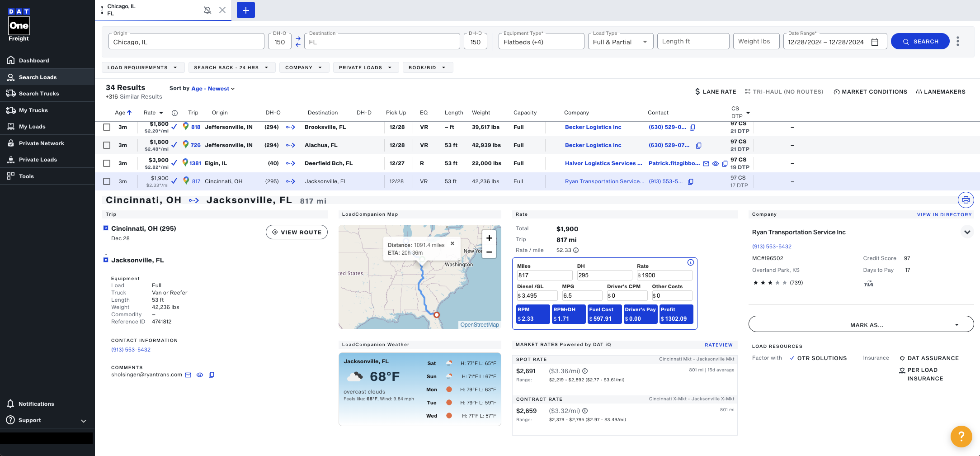
Task: Open LANEMAKERS tool
Action: click(940, 91)
